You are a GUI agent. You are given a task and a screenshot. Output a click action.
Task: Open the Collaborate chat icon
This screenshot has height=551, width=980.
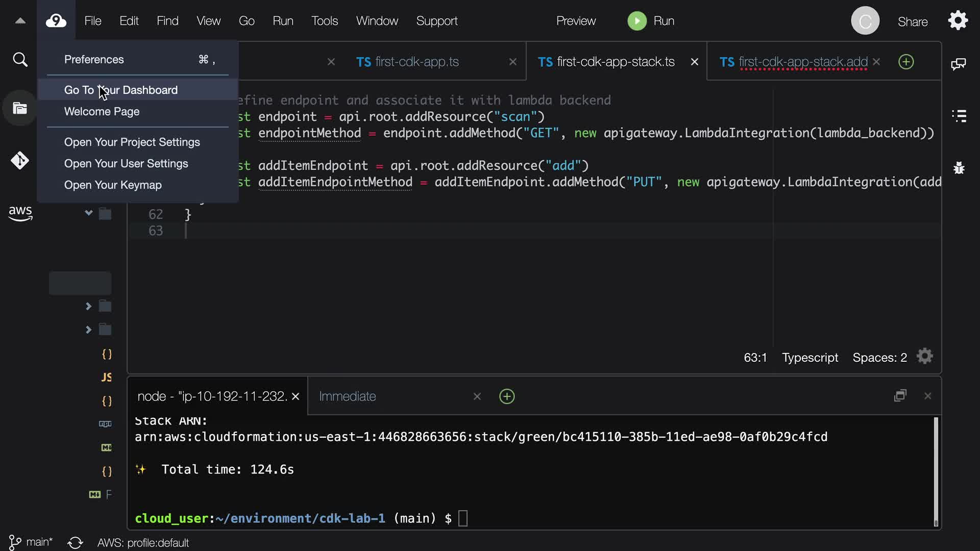point(958,64)
